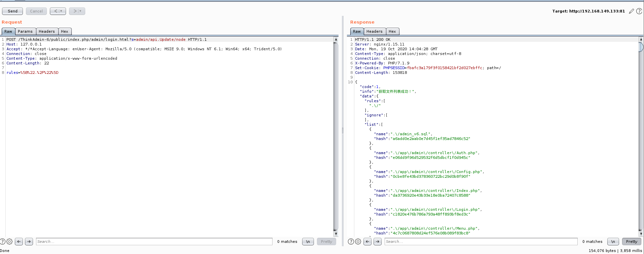
Task: Switch to the Request Params tab
Action: pyautogui.click(x=25, y=31)
